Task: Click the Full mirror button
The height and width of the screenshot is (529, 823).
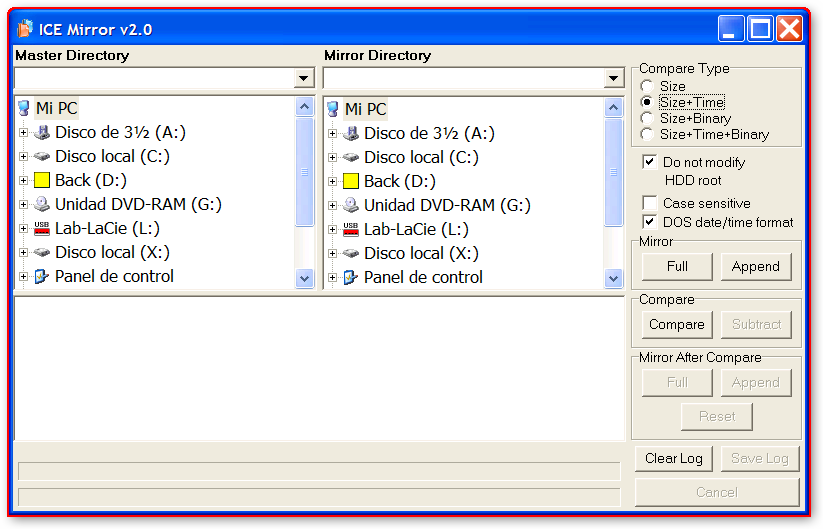Action: pos(676,266)
